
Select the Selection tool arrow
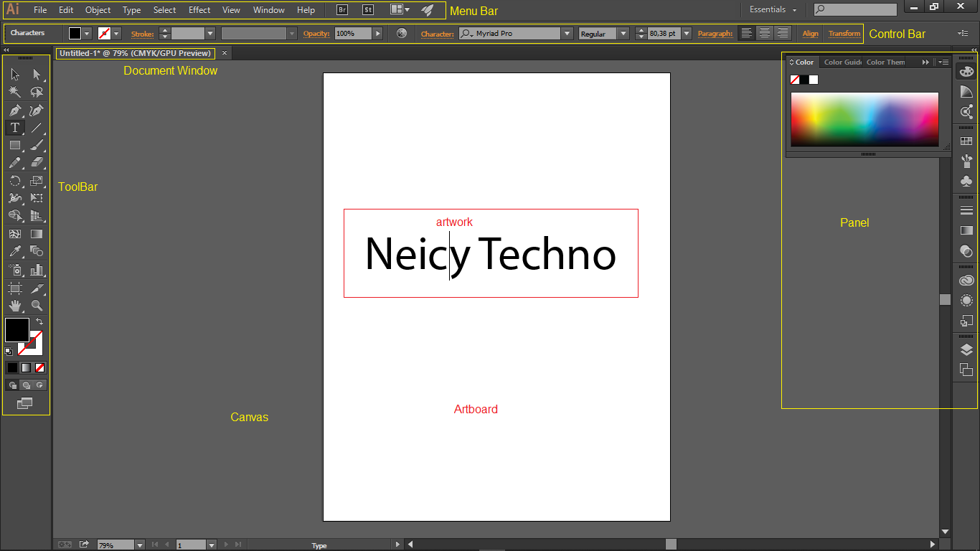15,74
